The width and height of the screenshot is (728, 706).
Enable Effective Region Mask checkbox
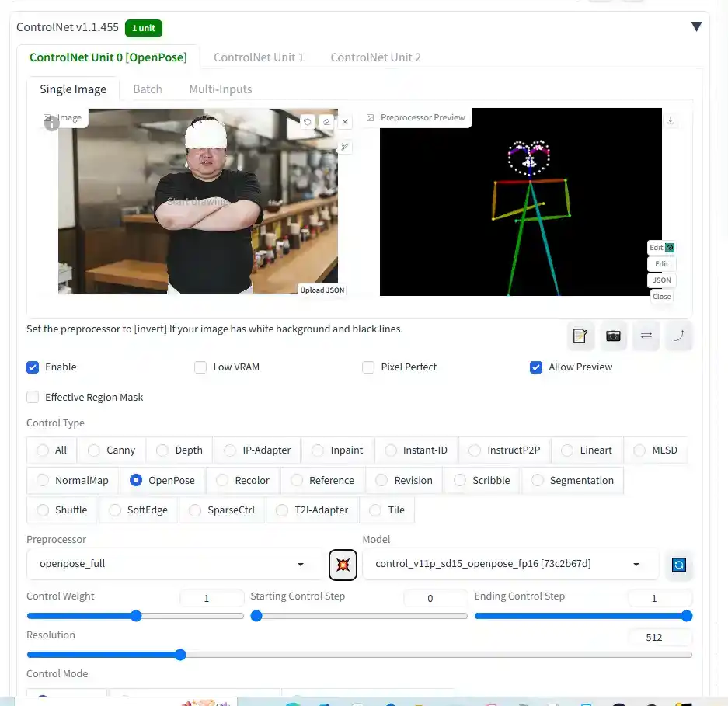point(33,398)
